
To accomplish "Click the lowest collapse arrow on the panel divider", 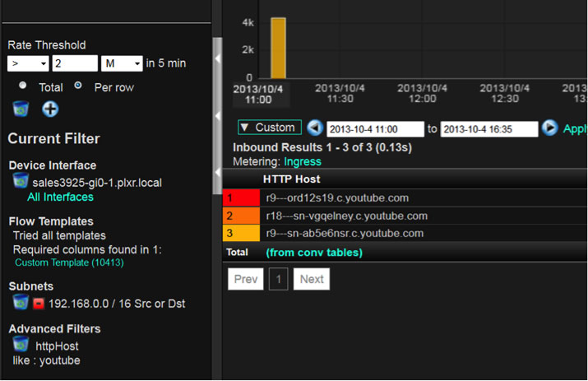I will coord(217,172).
